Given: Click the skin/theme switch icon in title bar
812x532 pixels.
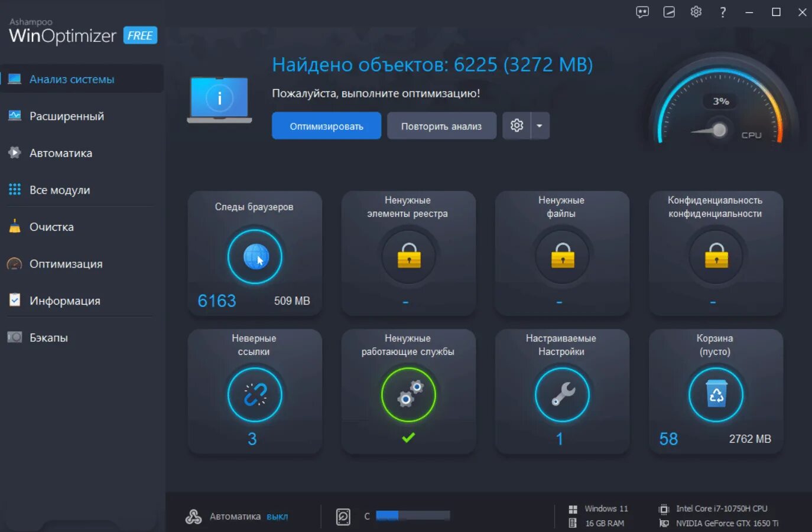Looking at the screenshot, I should (x=669, y=12).
